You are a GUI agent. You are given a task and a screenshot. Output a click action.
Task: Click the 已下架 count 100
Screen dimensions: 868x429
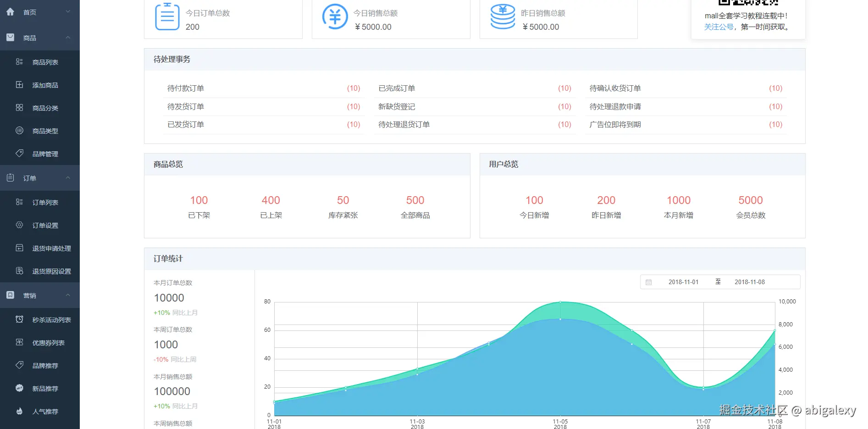tap(199, 200)
